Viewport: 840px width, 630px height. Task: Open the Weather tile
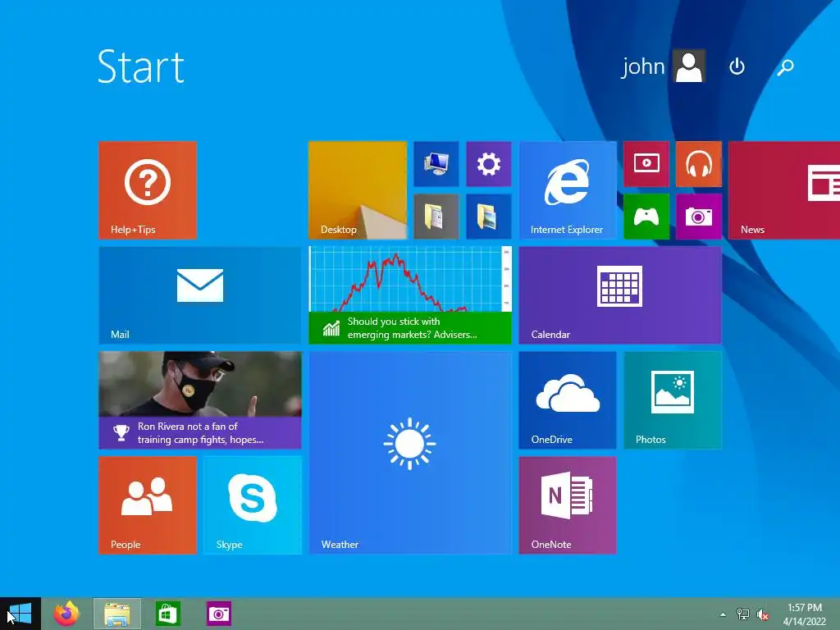410,452
